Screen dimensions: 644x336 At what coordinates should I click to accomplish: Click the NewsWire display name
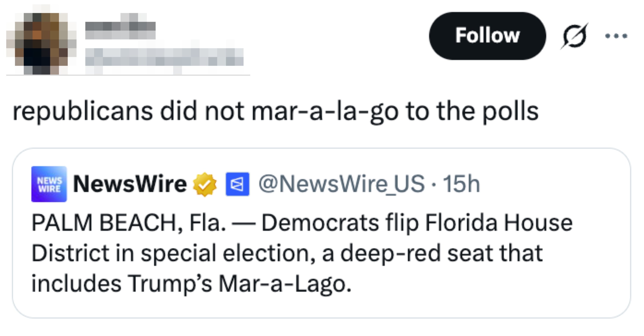[x=130, y=184]
